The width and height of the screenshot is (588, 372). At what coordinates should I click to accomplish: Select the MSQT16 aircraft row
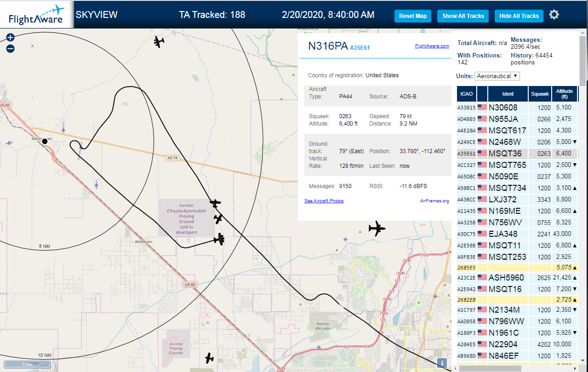(517, 289)
